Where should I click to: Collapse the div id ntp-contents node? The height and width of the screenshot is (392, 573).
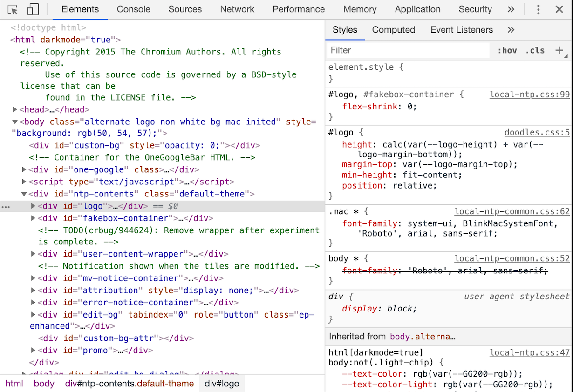[x=24, y=194]
